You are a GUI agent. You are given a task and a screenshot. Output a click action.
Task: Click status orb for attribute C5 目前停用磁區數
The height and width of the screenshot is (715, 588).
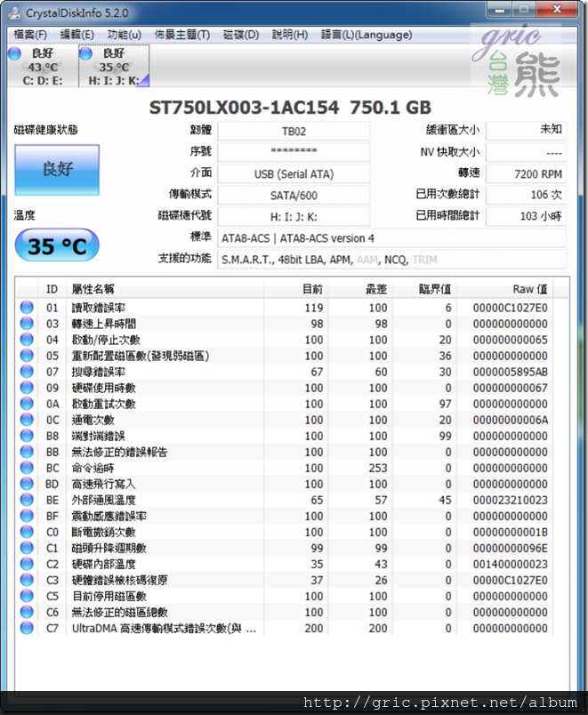pyautogui.click(x=27, y=596)
